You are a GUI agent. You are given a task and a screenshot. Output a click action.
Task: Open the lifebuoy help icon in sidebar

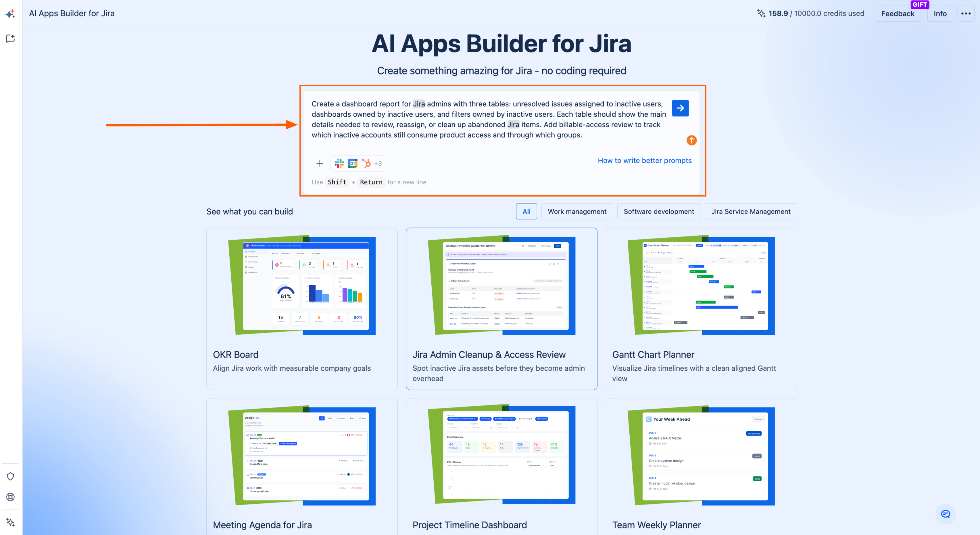(11, 497)
